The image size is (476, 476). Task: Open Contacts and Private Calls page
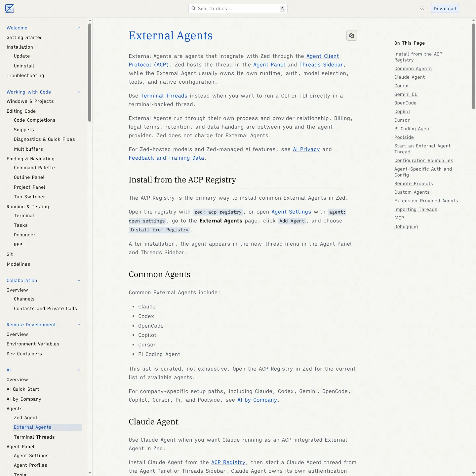coord(45,308)
